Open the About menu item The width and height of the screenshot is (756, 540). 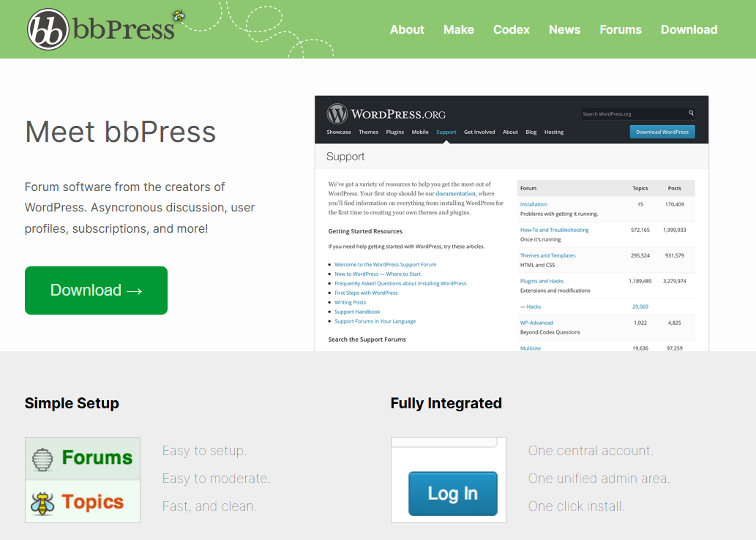407,29
